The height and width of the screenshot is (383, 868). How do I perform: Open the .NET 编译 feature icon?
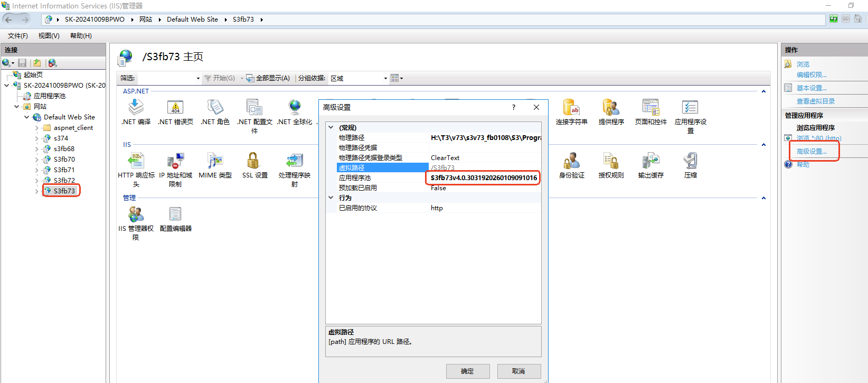pyautogui.click(x=136, y=107)
